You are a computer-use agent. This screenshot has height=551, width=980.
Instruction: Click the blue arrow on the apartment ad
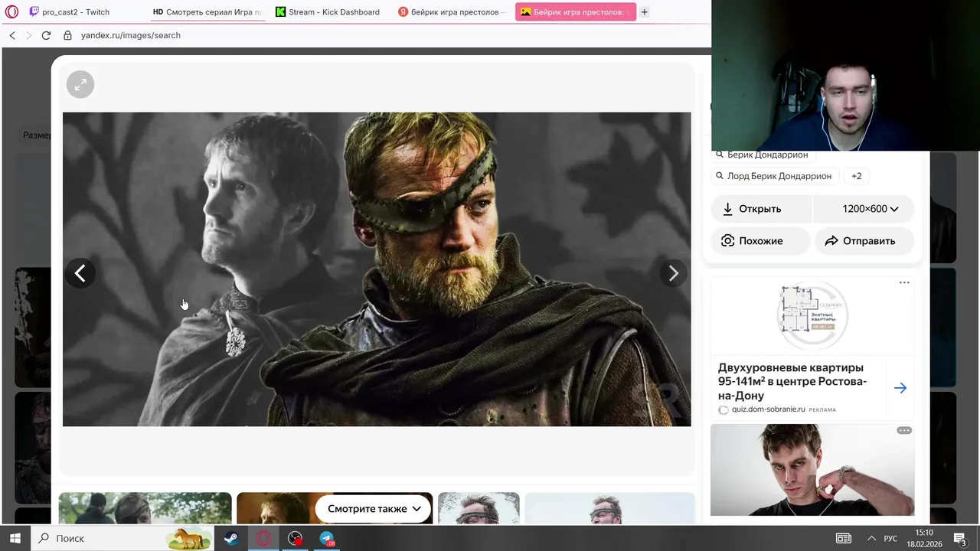pyautogui.click(x=900, y=388)
